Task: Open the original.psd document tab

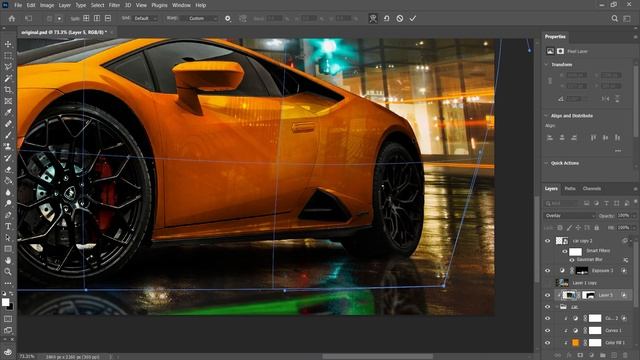Action: pos(64,32)
